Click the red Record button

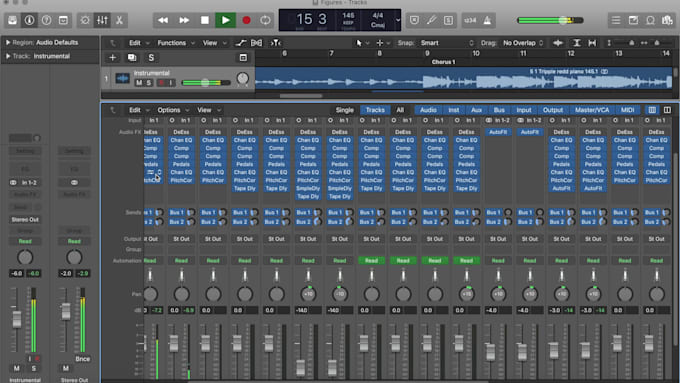(246, 20)
